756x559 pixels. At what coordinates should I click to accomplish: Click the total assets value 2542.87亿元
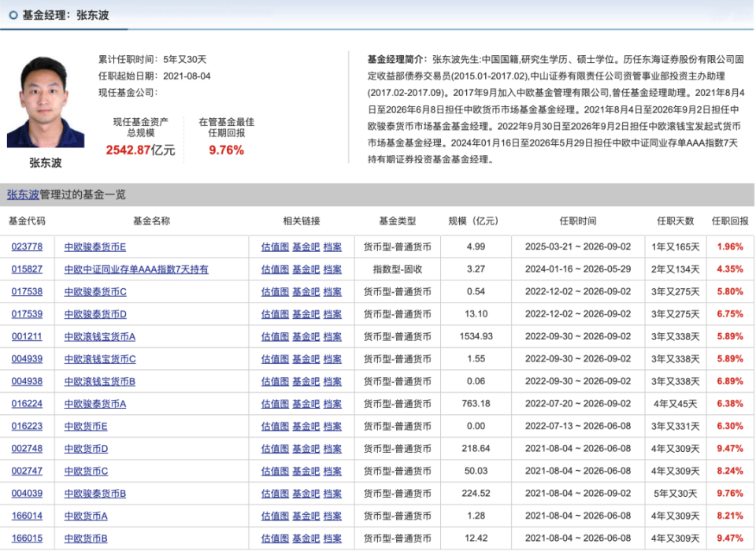[140, 150]
